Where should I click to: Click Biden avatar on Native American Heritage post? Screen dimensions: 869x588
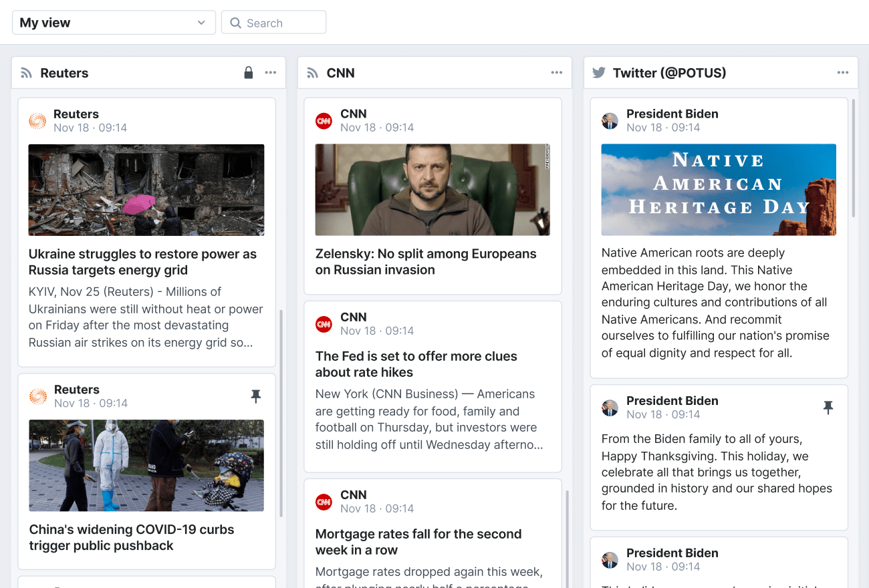click(610, 121)
